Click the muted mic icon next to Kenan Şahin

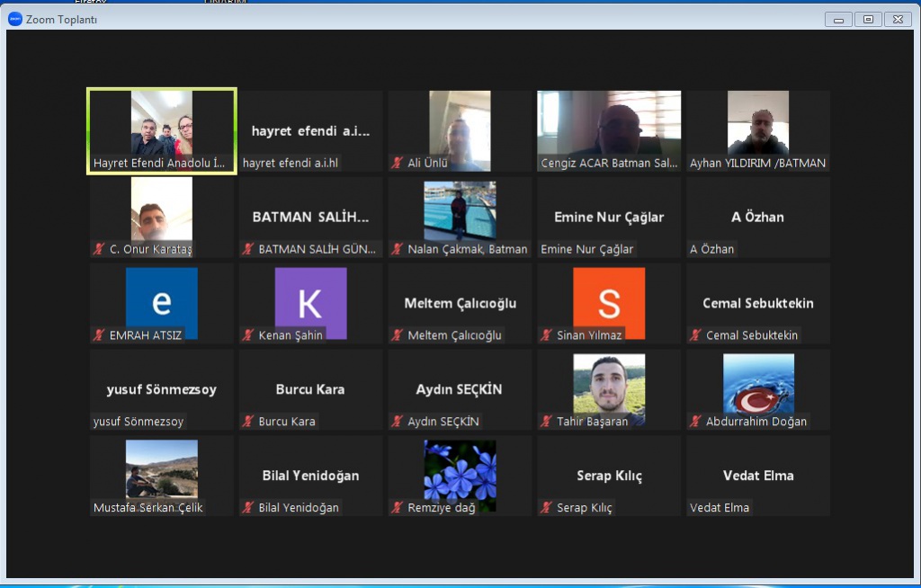247,335
